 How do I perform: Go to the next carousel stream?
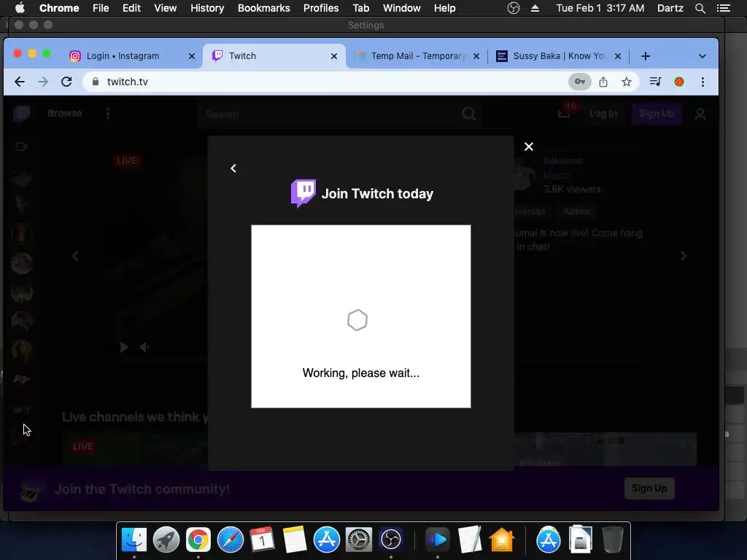point(683,256)
